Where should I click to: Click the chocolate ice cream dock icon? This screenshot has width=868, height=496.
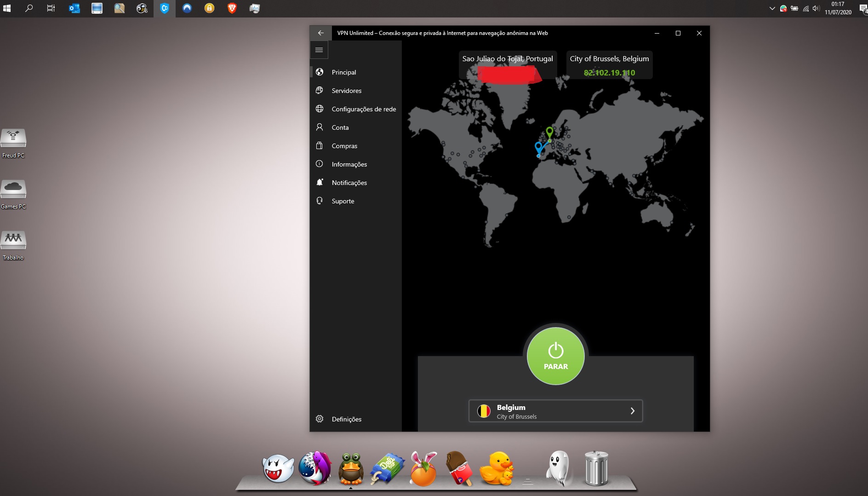pos(459,468)
